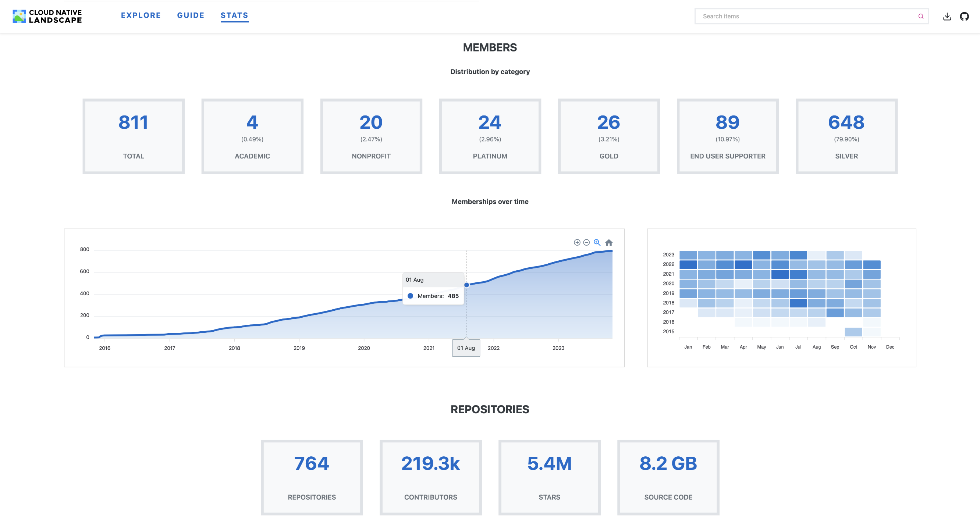Click the search magnifier icon
Image resolution: width=980 pixels, height=517 pixels.
[x=921, y=16]
